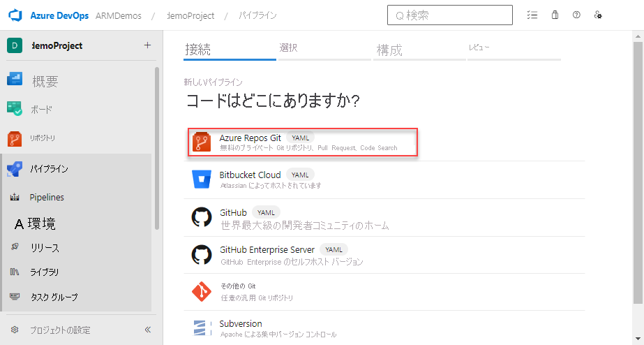The height and width of the screenshot is (345, 644).
Task: Click the GitHub octocat icon
Action: (x=202, y=217)
